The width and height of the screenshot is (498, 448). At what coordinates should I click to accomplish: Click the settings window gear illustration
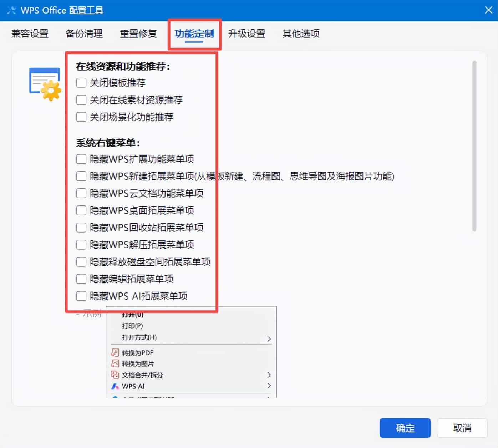[45, 84]
